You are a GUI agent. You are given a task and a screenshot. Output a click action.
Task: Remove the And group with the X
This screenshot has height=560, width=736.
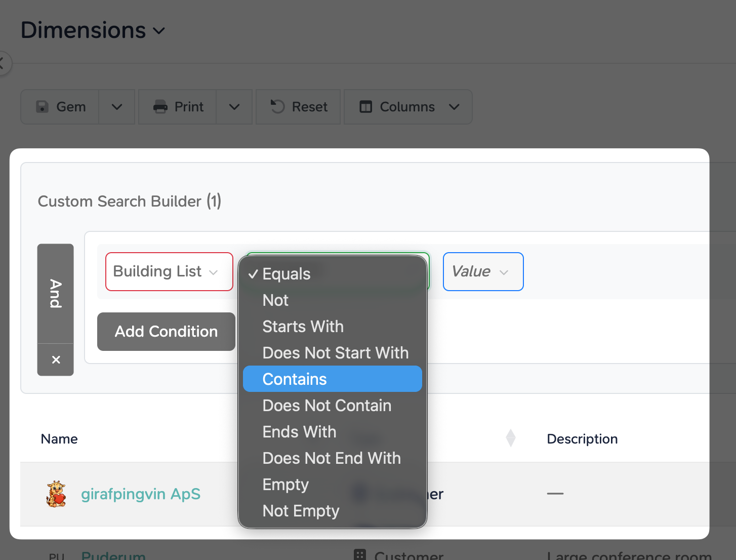(56, 359)
